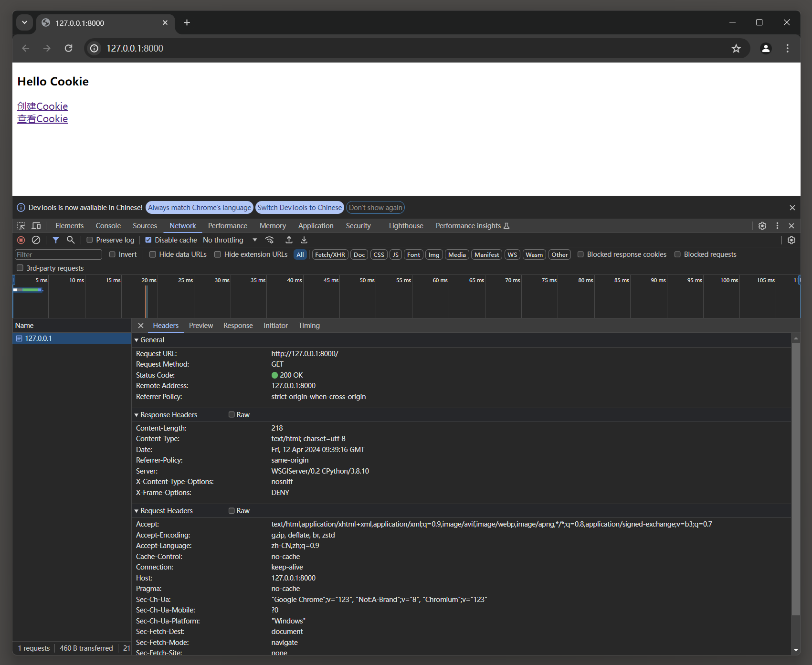812x665 pixels.
Task: Open network search with magnifier icon
Action: coord(71,240)
